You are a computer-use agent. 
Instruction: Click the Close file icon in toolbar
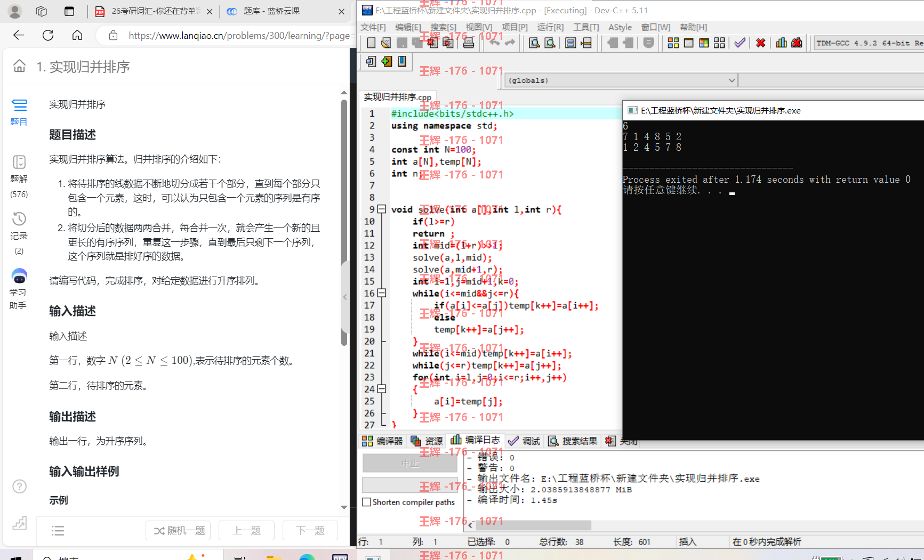point(432,43)
